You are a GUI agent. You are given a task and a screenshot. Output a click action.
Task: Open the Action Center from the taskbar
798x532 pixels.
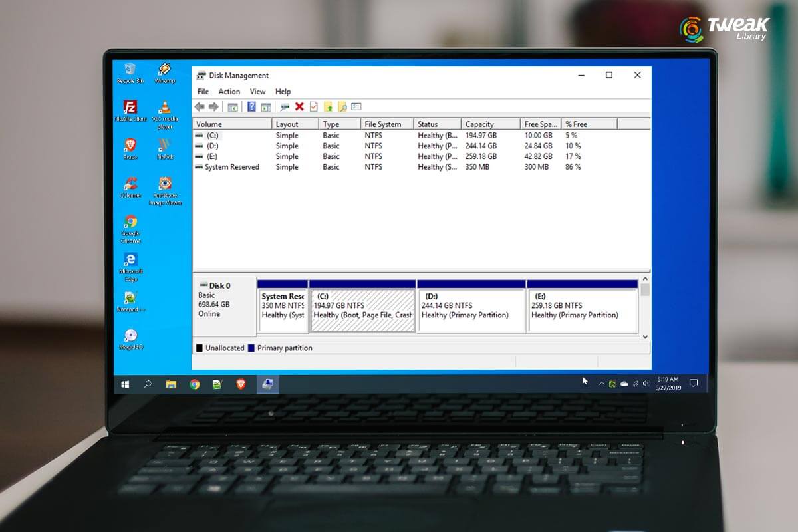(x=693, y=384)
